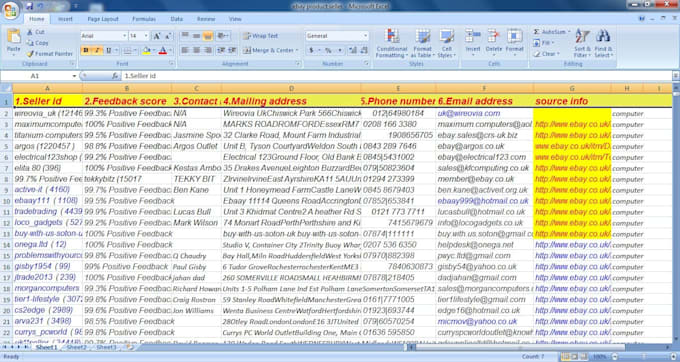The image size is (680, 362).
Task: Open the micmov@yahoo.co.uk email link
Action: pyautogui.click(x=477, y=321)
